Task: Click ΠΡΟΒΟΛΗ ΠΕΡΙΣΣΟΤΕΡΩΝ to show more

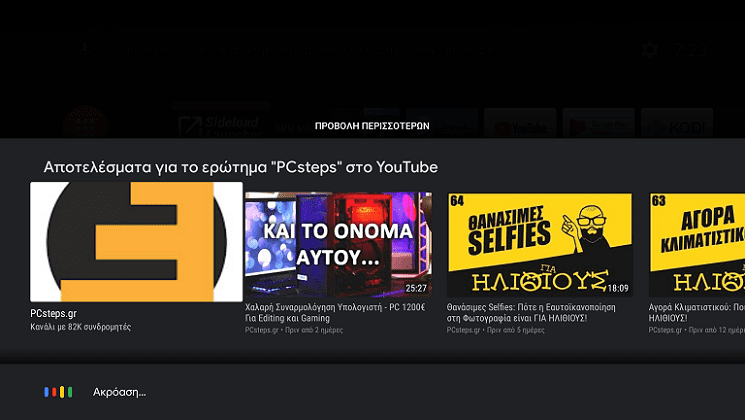Action: (x=372, y=126)
